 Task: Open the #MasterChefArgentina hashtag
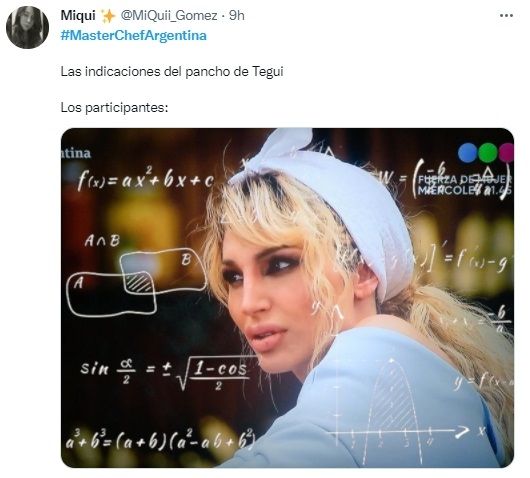tap(134, 35)
